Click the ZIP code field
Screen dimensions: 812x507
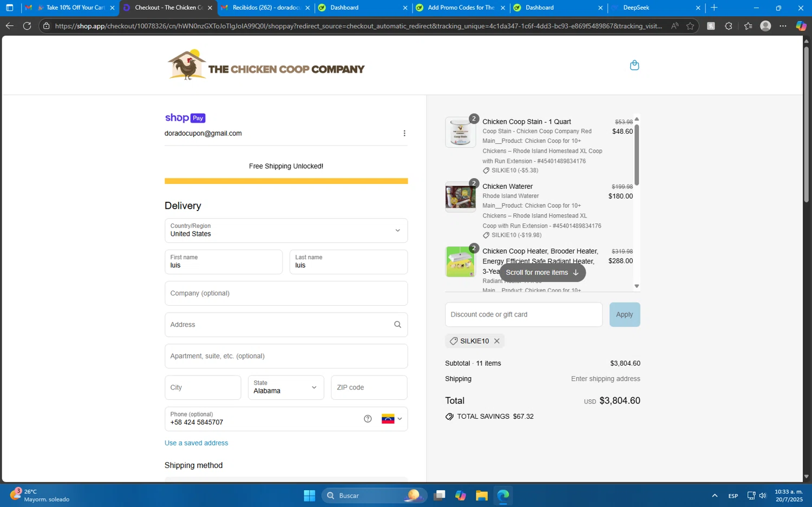pyautogui.click(x=369, y=387)
